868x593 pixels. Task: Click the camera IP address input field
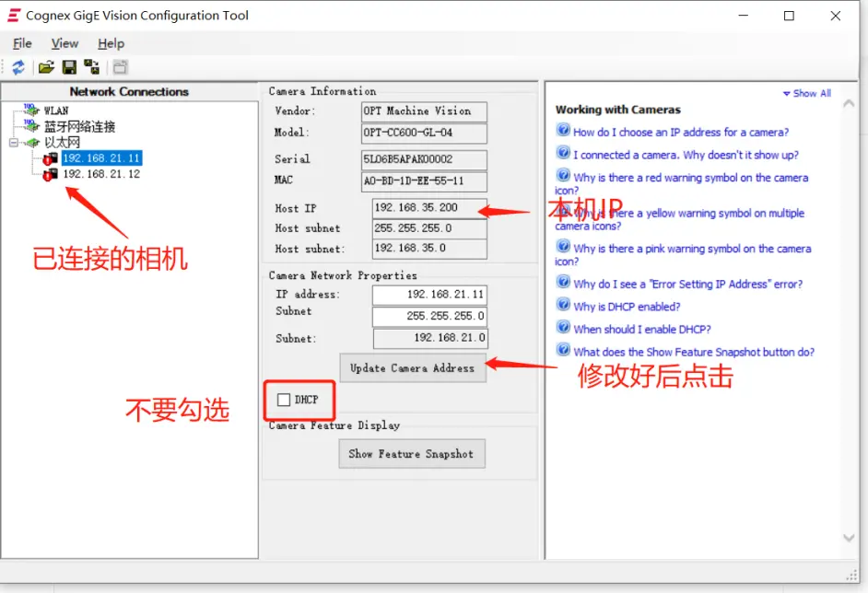[429, 295]
